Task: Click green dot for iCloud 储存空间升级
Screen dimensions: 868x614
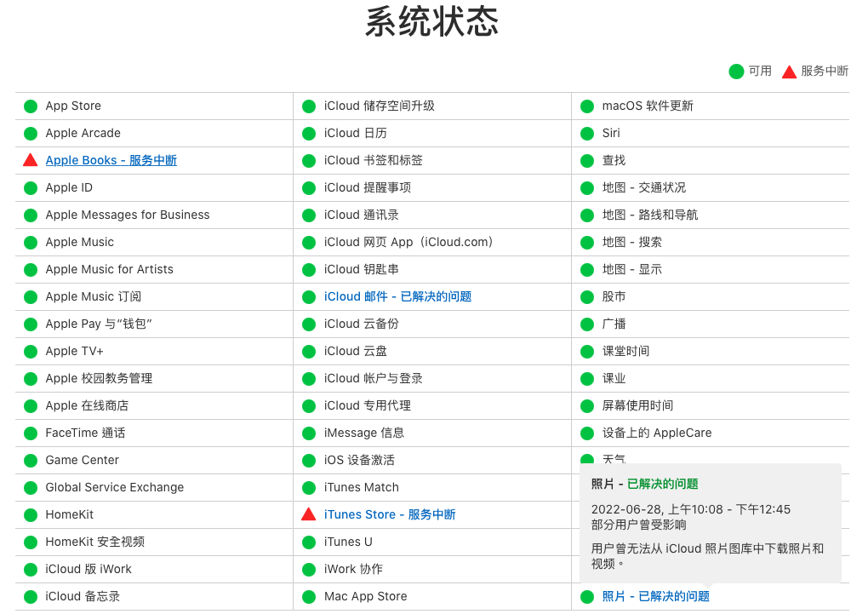Action: click(x=309, y=106)
